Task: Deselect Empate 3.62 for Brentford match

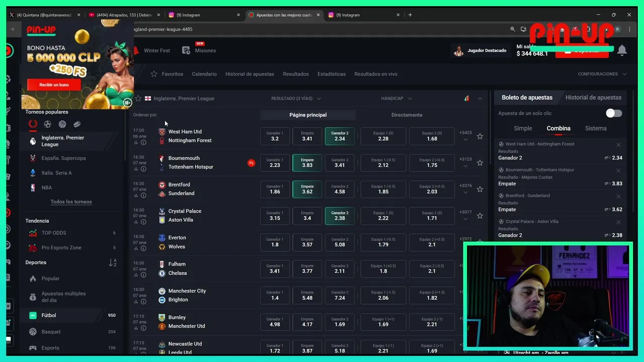Action: pyautogui.click(x=307, y=189)
